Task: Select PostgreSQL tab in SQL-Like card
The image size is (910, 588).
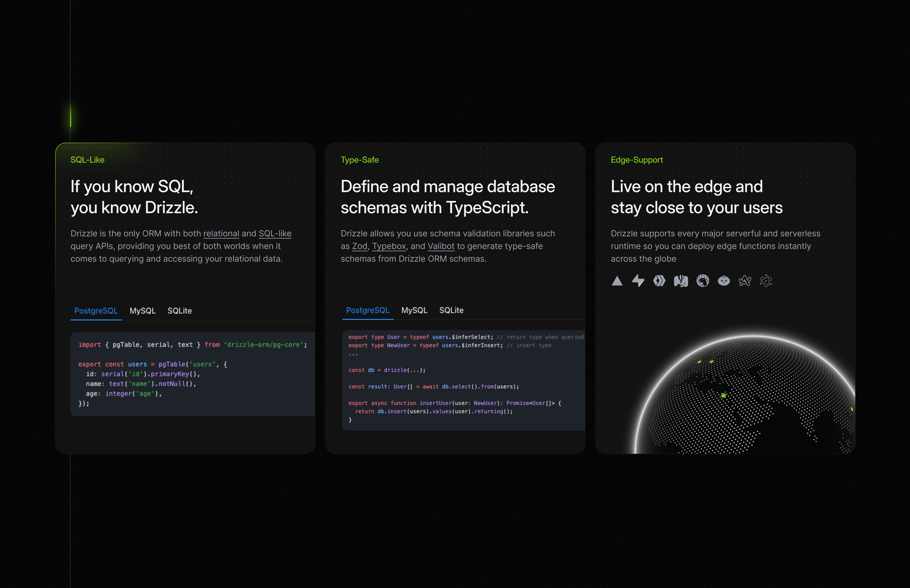Action: (x=96, y=311)
